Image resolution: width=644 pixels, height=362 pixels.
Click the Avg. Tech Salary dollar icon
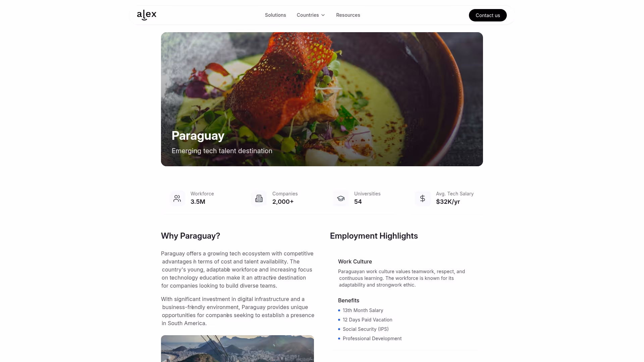tap(423, 198)
